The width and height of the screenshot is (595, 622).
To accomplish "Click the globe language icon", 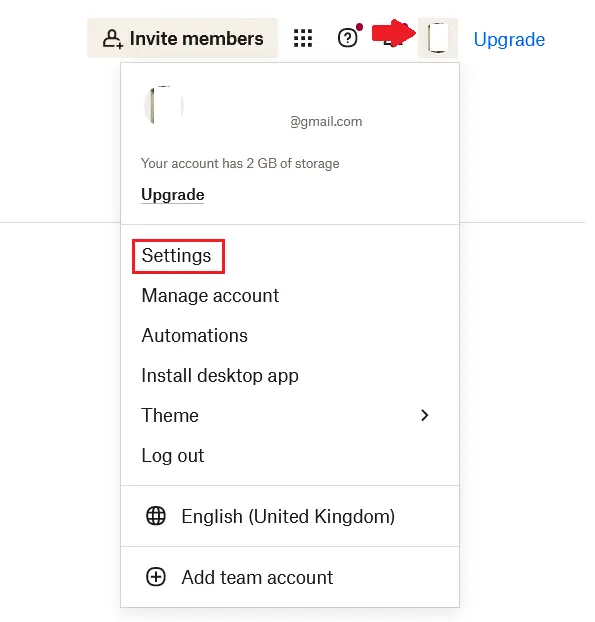I will (156, 516).
